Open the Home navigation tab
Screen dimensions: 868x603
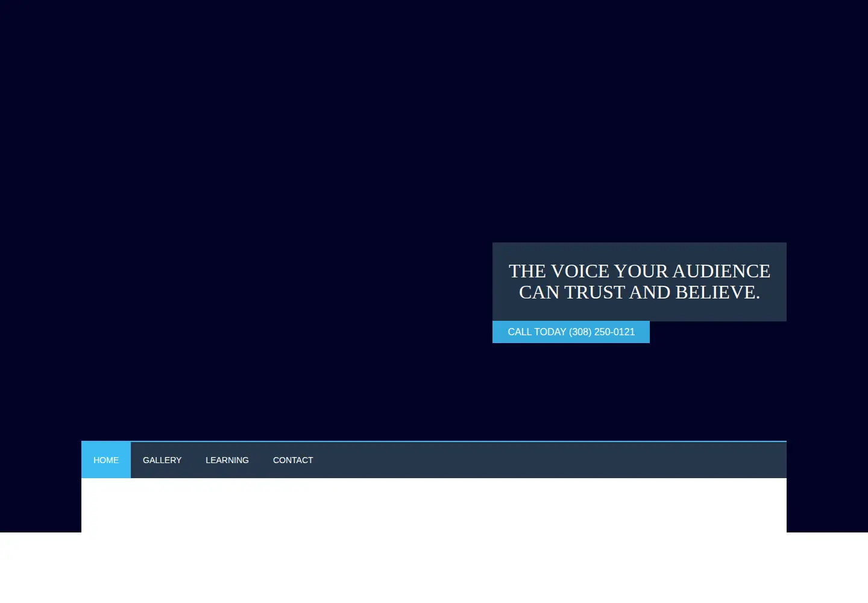(x=106, y=460)
